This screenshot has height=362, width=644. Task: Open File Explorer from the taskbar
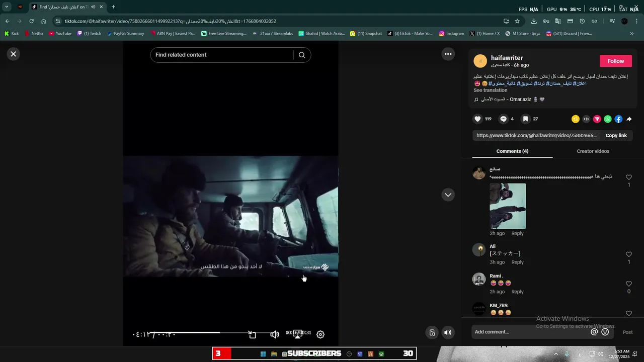point(274,354)
